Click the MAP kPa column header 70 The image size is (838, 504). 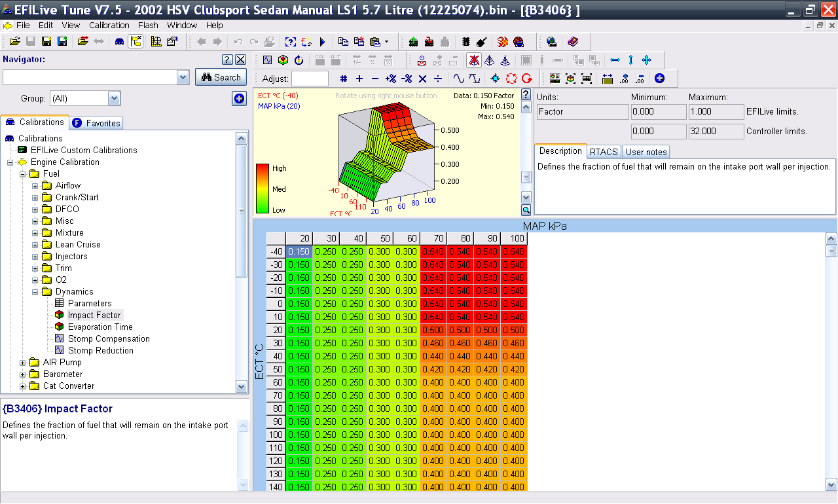(433, 238)
